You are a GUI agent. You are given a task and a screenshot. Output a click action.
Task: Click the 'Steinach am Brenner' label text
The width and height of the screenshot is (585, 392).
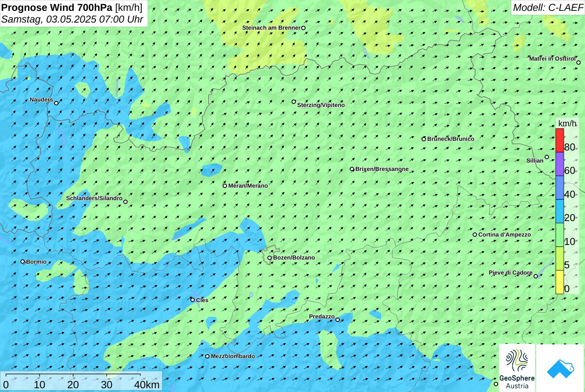click(271, 28)
